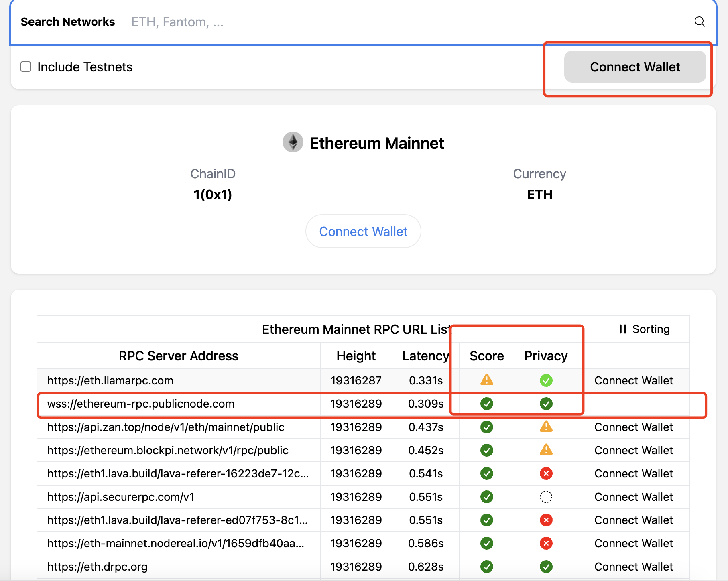Viewport: 728px width, 581px height.
Task: Click the 0.628s latency value
Action: (x=426, y=567)
